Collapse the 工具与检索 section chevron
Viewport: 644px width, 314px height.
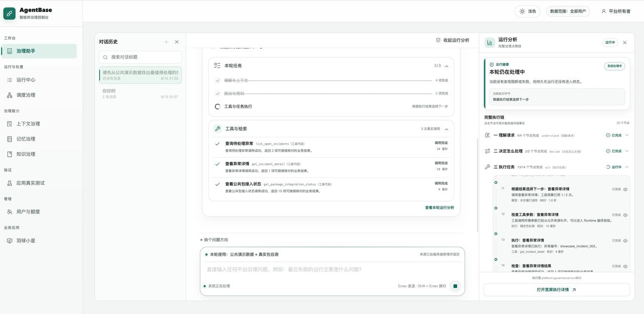tap(446, 129)
